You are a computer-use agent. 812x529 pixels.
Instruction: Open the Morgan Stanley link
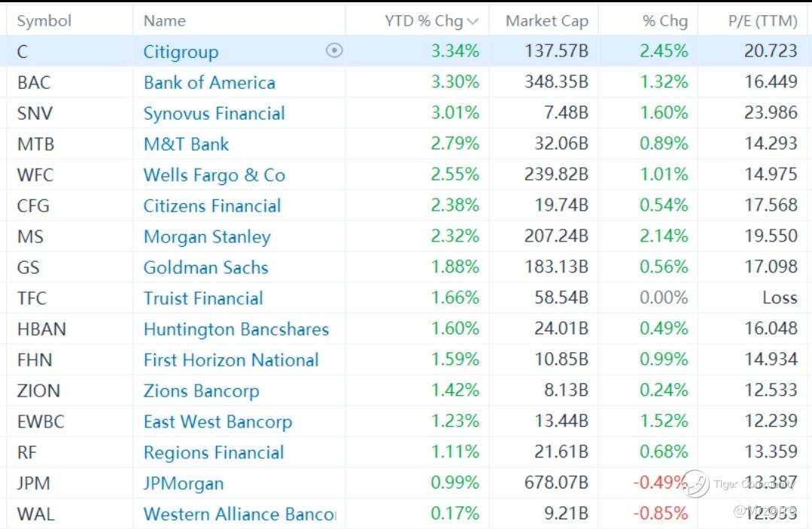[x=207, y=236]
